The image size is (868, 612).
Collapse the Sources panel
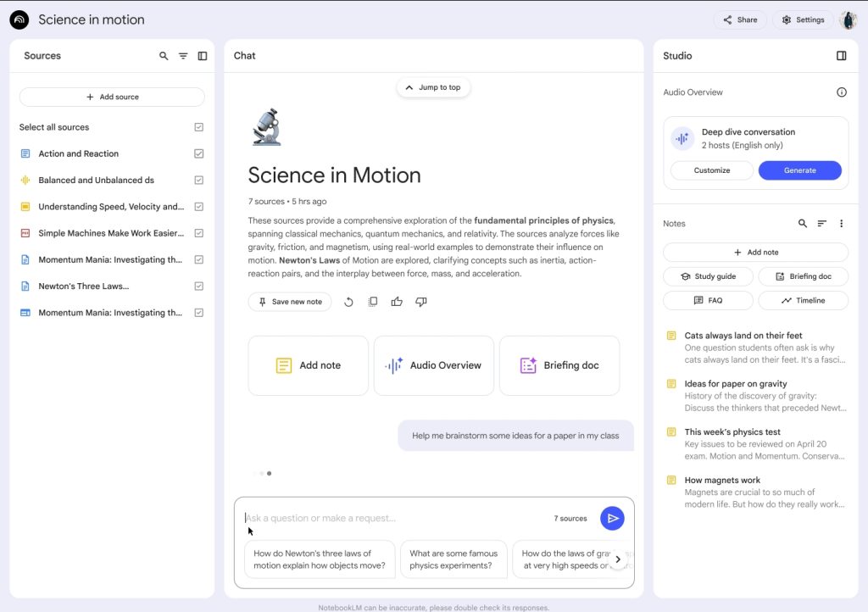(x=203, y=56)
